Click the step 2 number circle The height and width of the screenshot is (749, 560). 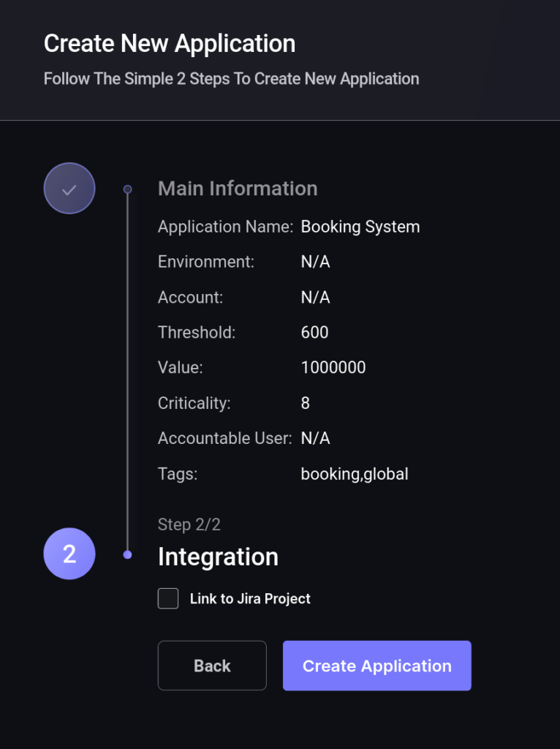point(69,554)
